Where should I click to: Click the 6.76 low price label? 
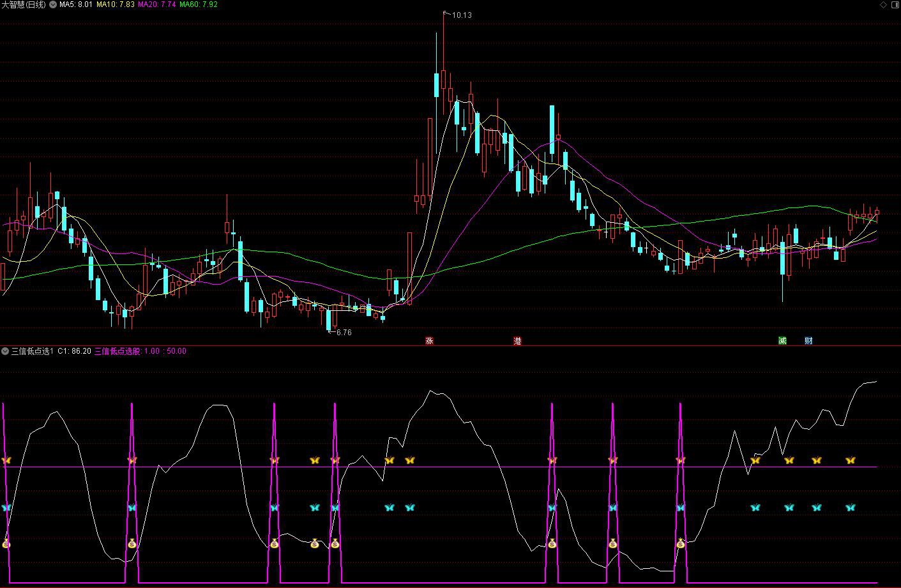coord(344,333)
